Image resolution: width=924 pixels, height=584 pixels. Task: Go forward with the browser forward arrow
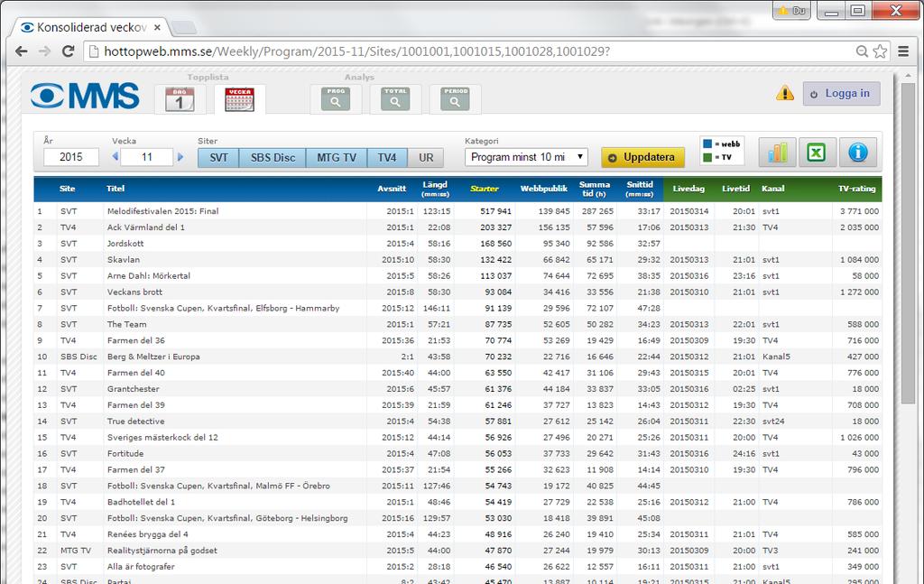coord(45,51)
